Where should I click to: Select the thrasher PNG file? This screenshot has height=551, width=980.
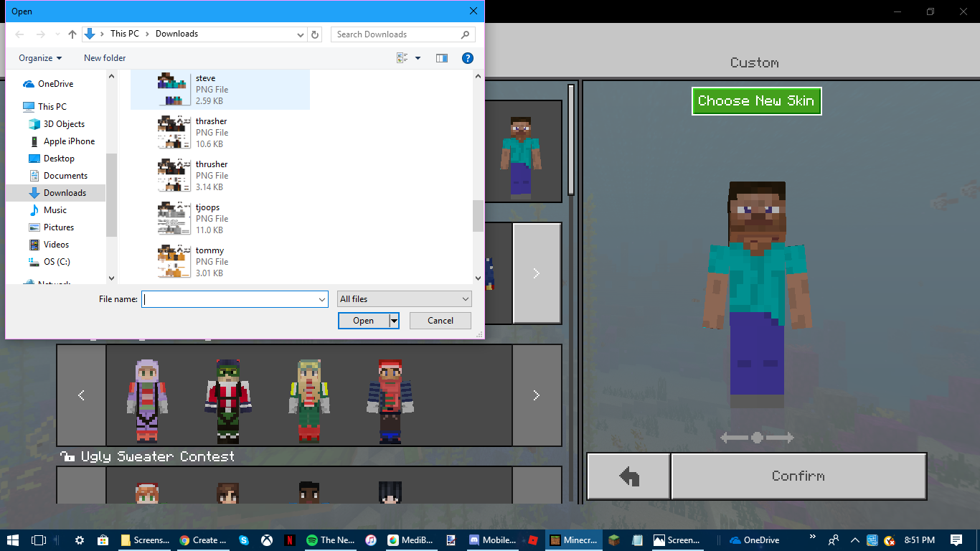[x=220, y=133]
